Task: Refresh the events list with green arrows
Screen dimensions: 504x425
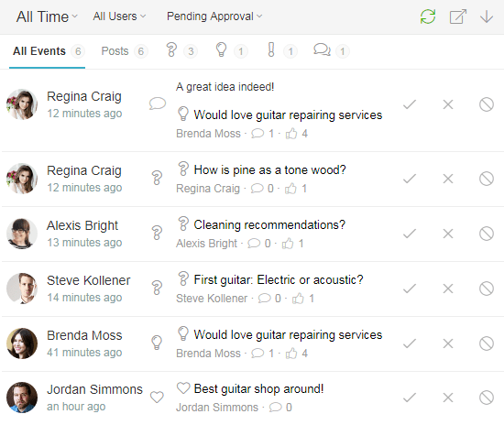Action: click(428, 16)
